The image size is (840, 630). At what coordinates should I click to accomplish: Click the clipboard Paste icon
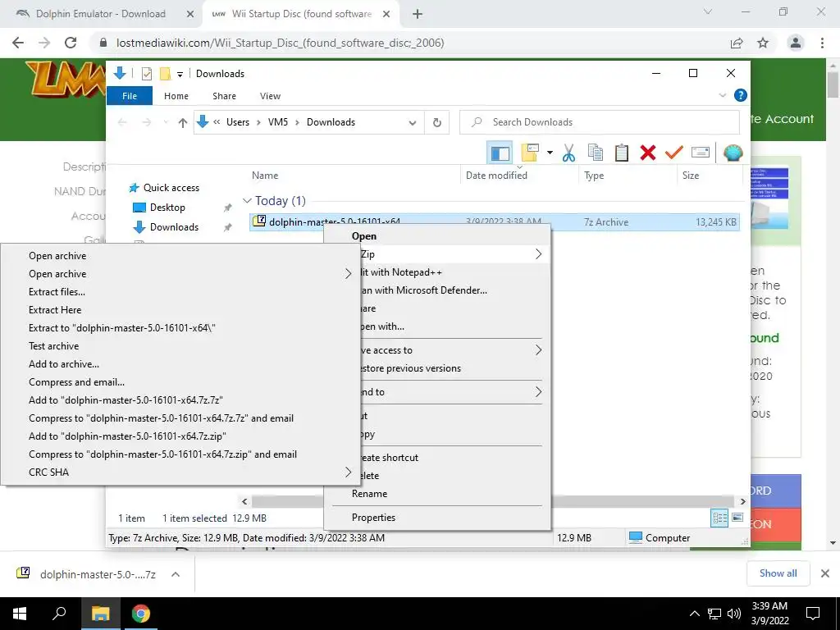(x=622, y=153)
